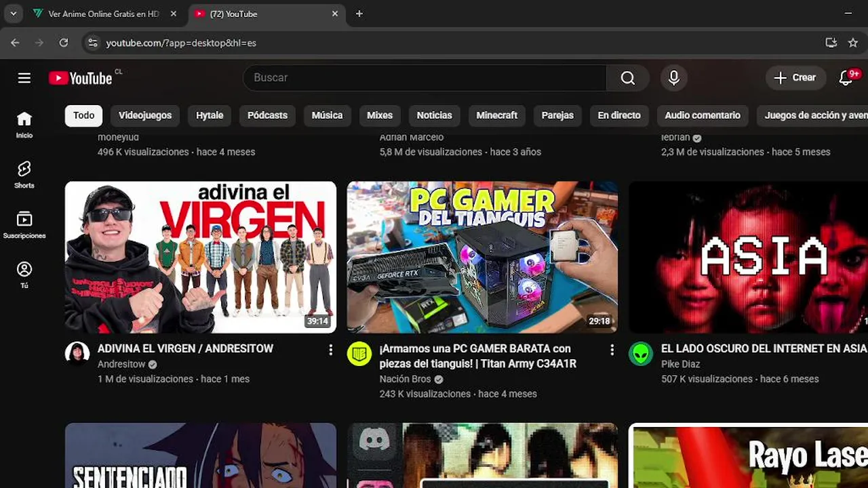868x488 pixels.
Task: Click the install app icon in address bar
Action: click(831, 43)
